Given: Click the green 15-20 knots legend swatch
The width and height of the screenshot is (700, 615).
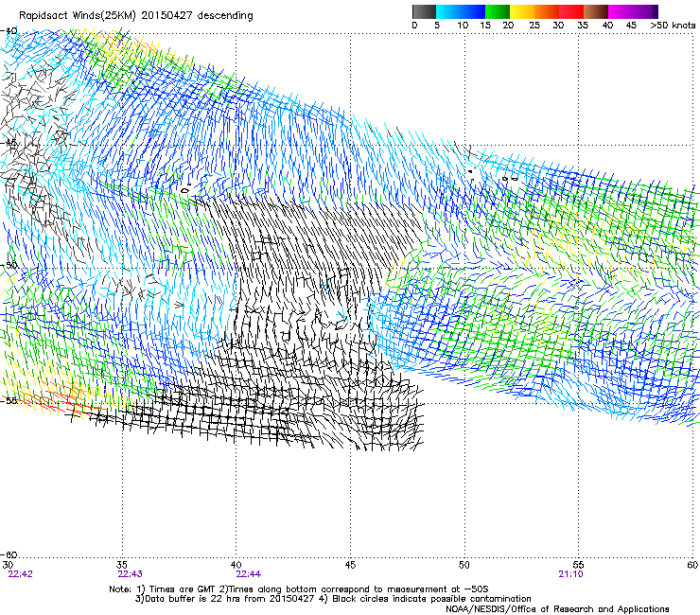Looking at the screenshot, I should coord(498,11).
